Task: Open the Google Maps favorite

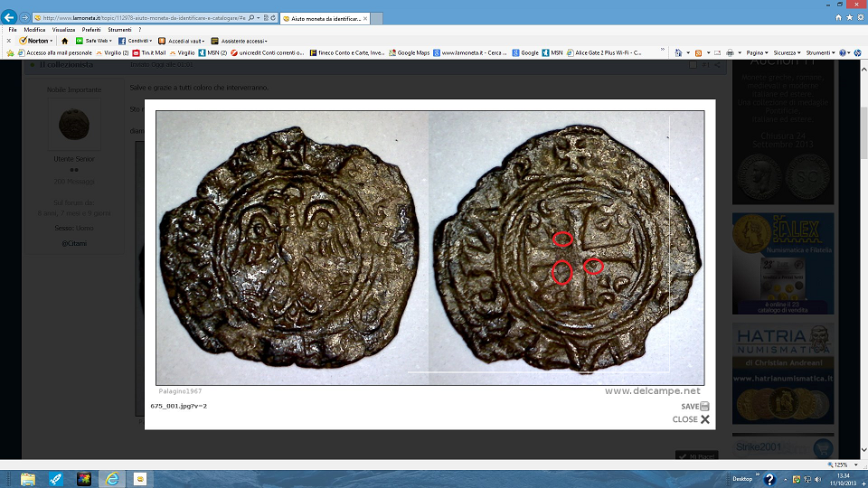Action: click(x=409, y=53)
